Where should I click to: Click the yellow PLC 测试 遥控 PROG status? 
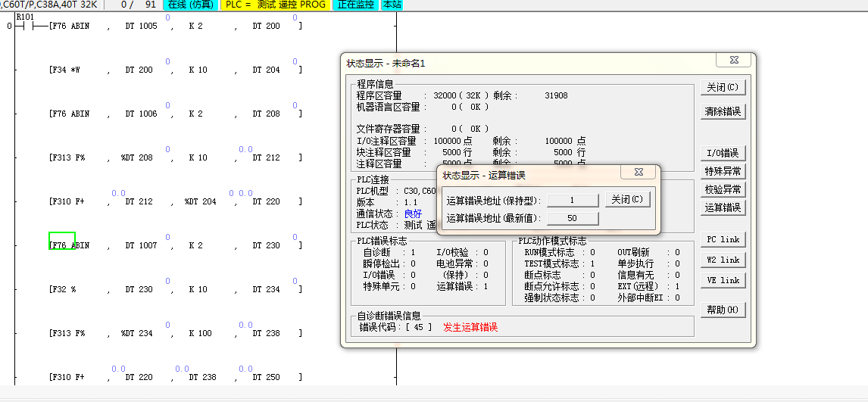(276, 5)
